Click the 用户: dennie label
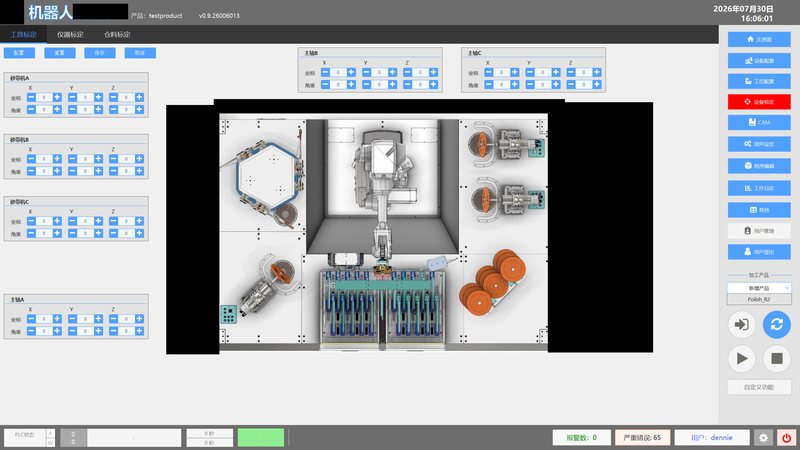Image resolution: width=800 pixels, height=450 pixels. click(712, 438)
